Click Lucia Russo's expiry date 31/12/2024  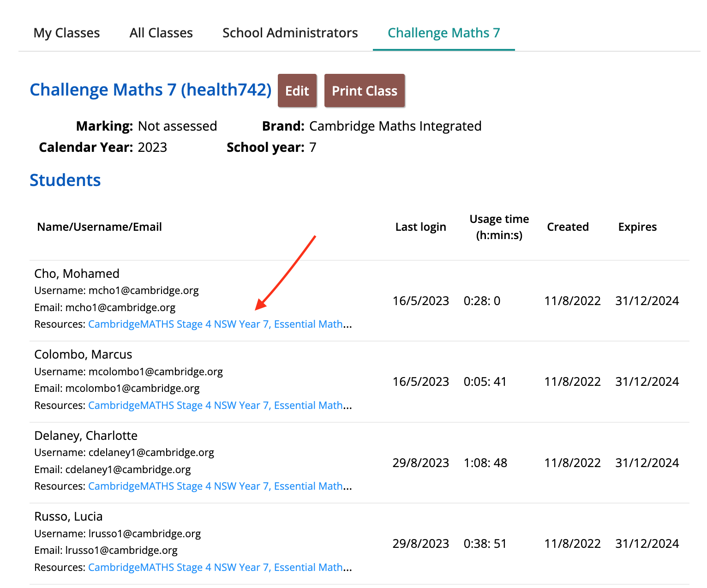coord(647,544)
